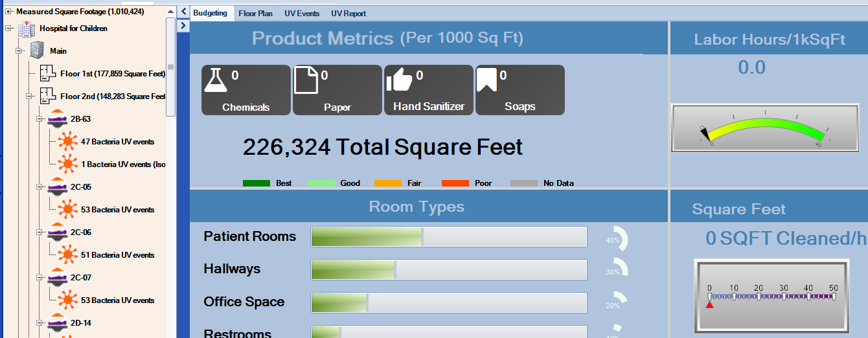Click the Hand Sanitizer thumbs-up tile

pyautogui.click(x=428, y=90)
